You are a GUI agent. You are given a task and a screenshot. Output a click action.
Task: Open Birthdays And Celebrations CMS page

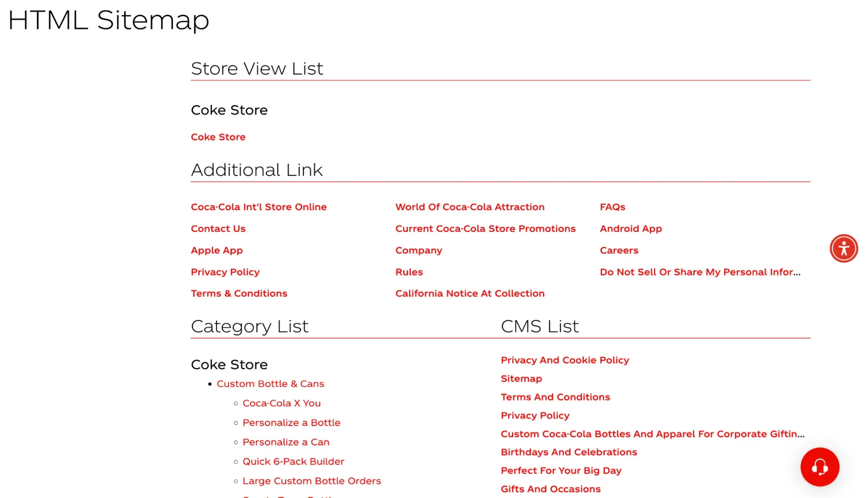[x=568, y=452]
